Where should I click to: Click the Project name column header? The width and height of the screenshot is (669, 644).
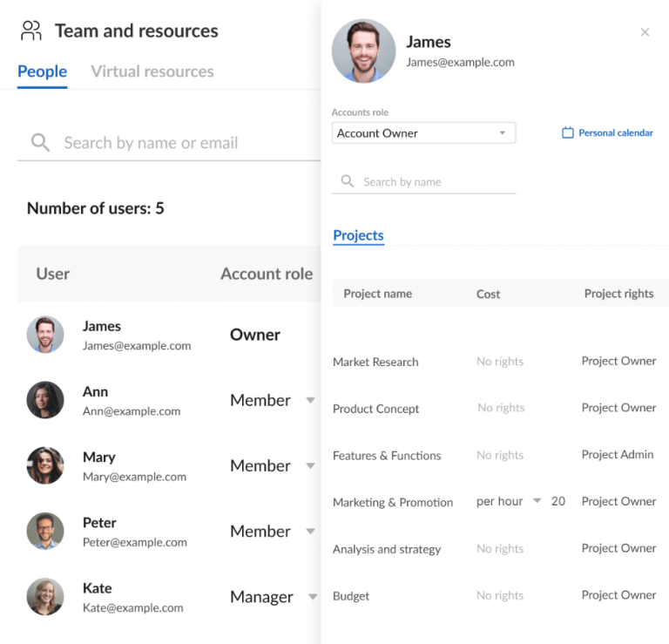click(377, 294)
